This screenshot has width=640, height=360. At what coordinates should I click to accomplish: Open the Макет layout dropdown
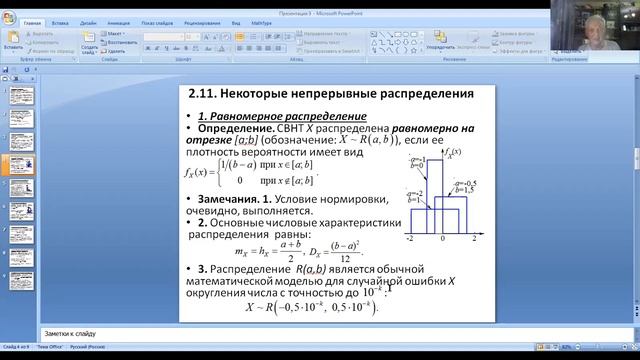(113, 34)
